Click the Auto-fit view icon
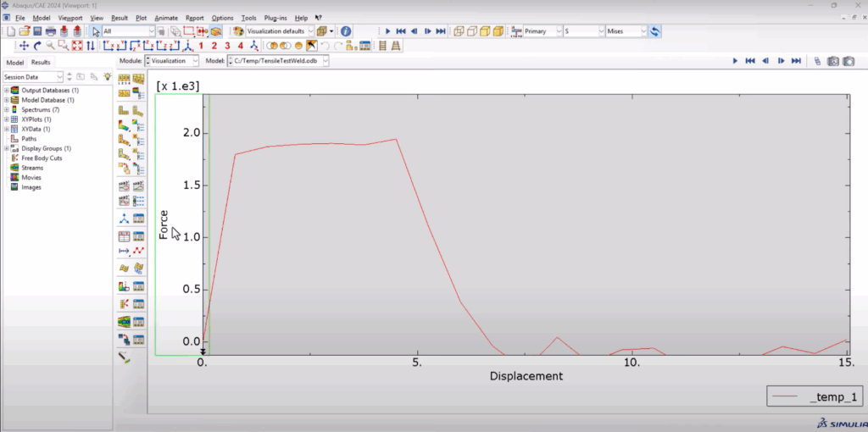The height and width of the screenshot is (432, 868). coord(77,46)
